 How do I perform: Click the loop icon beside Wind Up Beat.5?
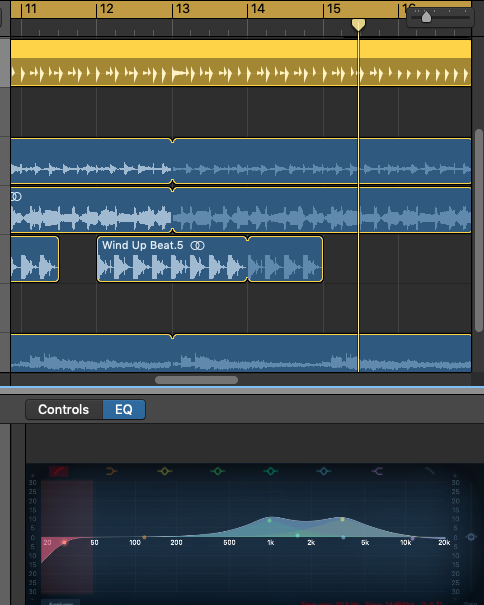point(198,245)
